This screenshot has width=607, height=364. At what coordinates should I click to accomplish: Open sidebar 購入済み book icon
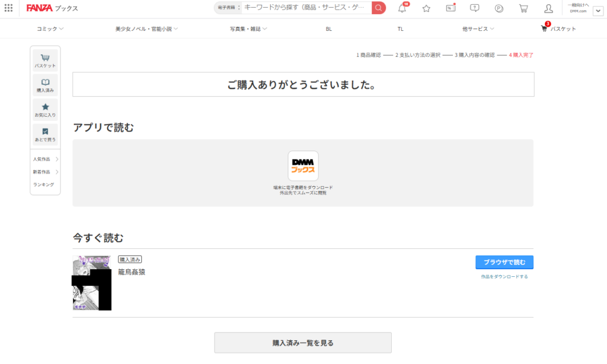[x=45, y=85]
